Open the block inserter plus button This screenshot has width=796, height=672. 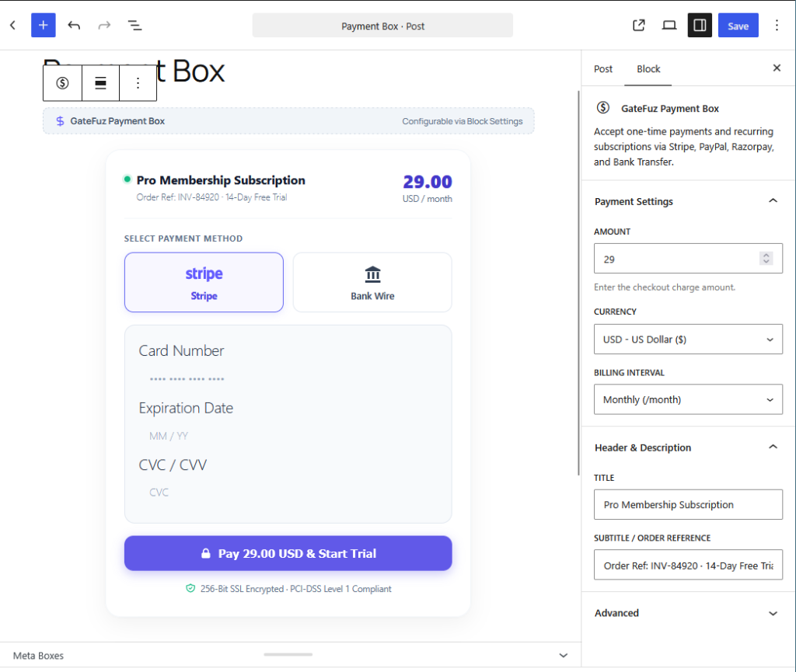coord(44,26)
